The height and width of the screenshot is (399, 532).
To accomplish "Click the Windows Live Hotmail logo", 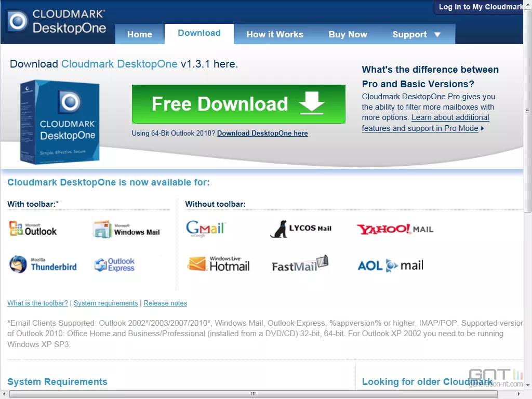I will 219,264.
